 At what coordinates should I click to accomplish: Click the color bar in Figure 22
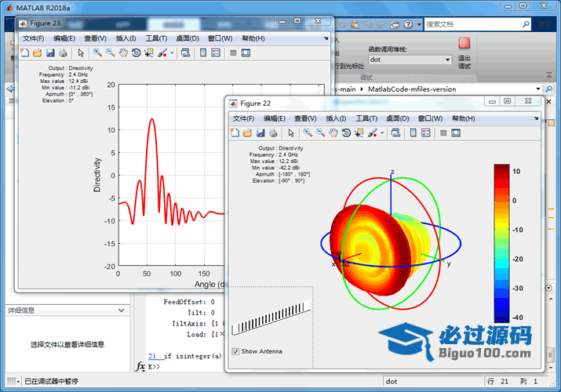point(501,243)
